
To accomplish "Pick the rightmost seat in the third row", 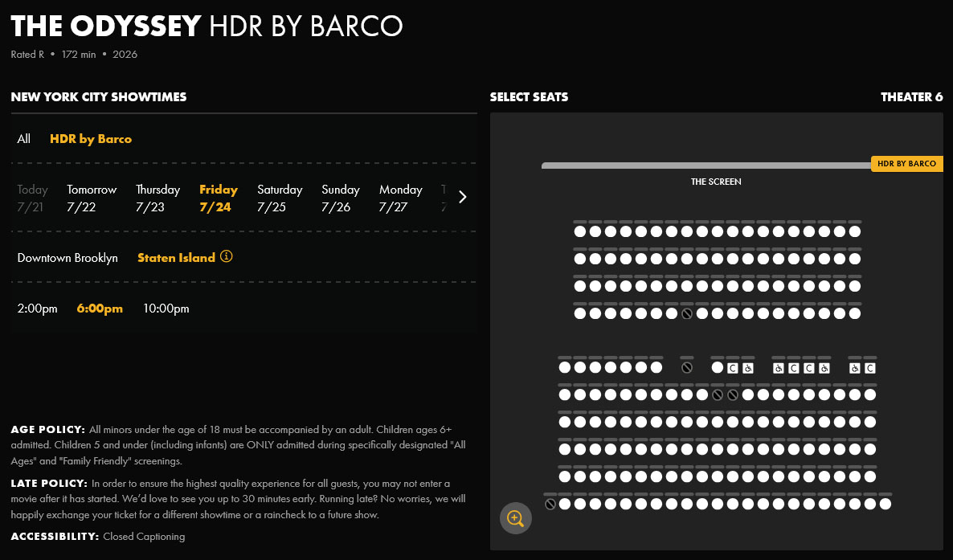I will click(x=854, y=286).
